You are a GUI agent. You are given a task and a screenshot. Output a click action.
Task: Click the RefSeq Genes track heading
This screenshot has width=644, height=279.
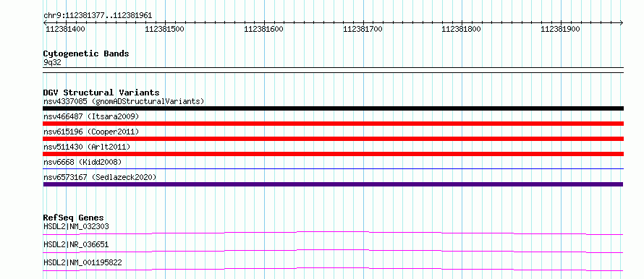click(74, 218)
